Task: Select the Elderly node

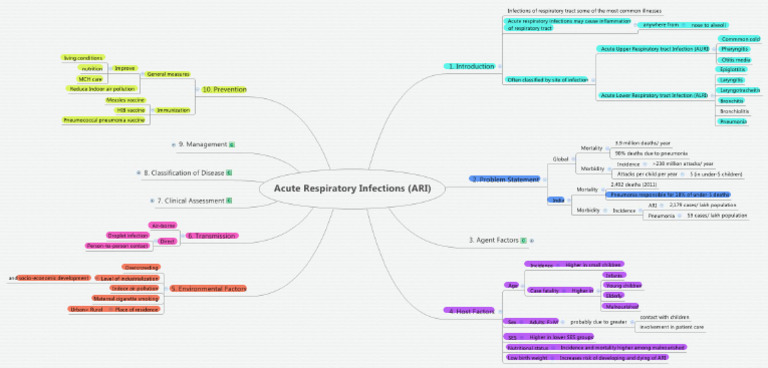Action: click(x=613, y=296)
